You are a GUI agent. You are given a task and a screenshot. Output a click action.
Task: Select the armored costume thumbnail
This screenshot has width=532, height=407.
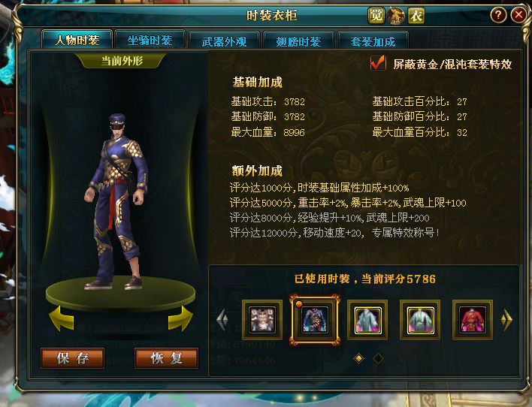262,319
